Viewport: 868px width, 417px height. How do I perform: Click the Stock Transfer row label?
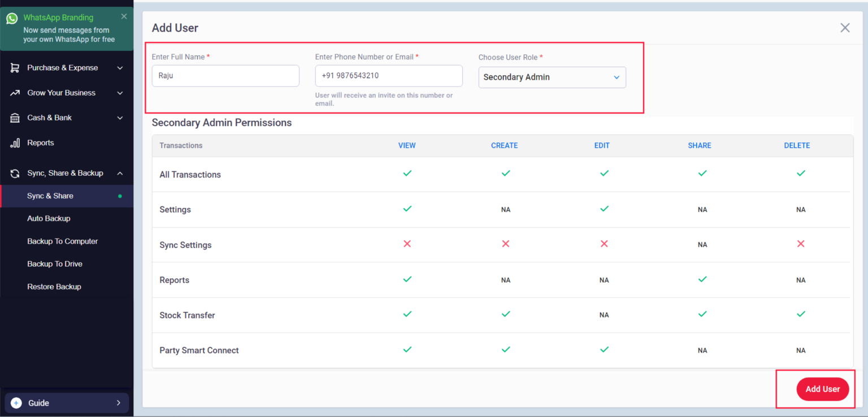pos(187,315)
